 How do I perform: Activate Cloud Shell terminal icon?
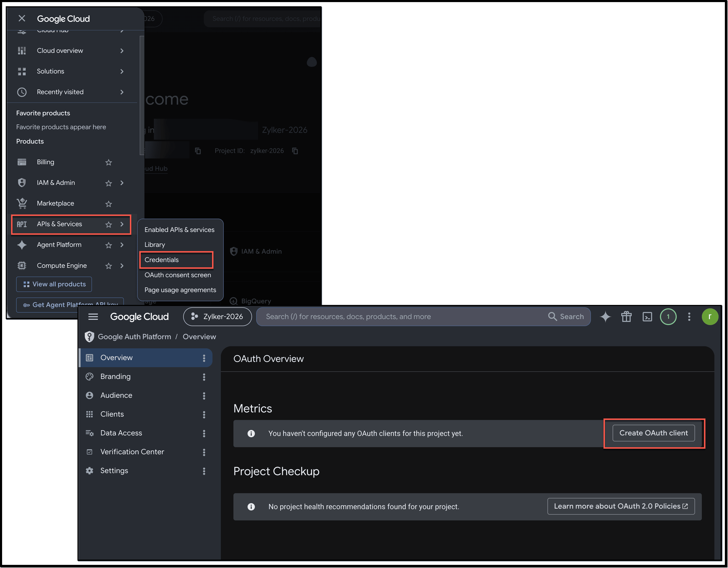(x=647, y=316)
